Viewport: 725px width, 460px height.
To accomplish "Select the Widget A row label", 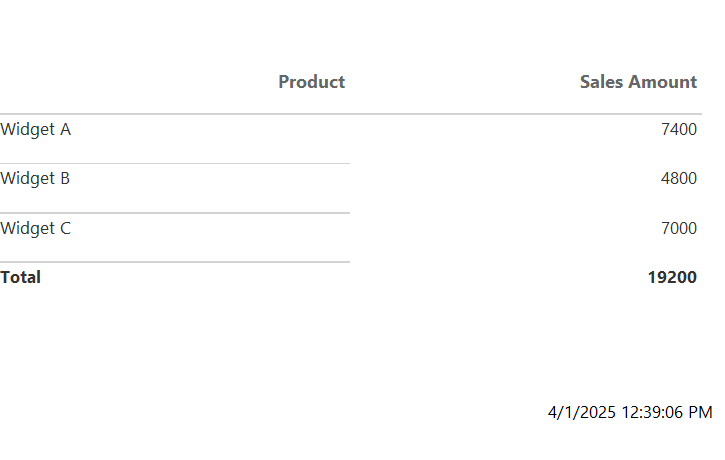I will [36, 129].
